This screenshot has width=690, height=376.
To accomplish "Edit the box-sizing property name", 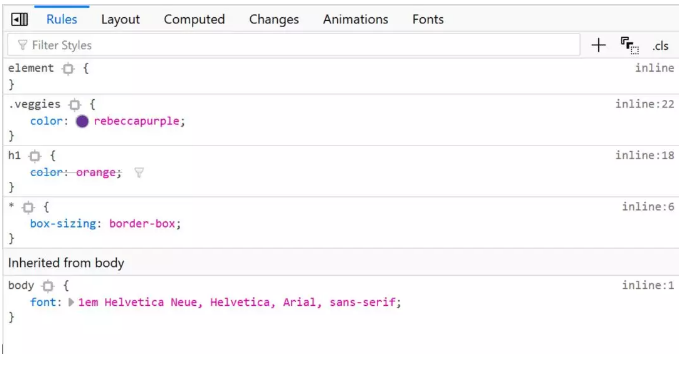I will click(62, 224).
